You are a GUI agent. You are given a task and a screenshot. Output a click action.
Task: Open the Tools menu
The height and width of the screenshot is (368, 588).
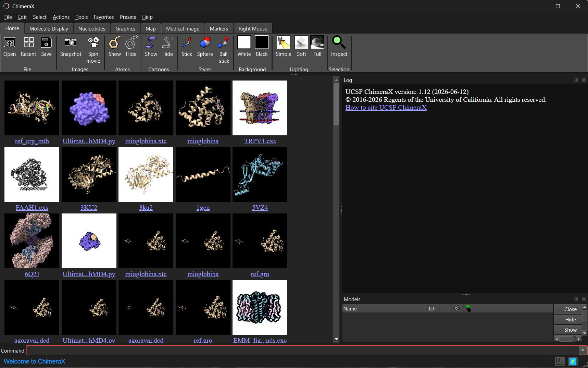point(82,17)
